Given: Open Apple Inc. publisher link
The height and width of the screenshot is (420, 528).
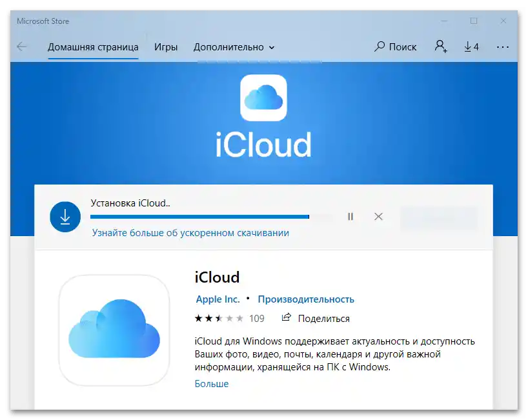Looking at the screenshot, I should coord(218,299).
